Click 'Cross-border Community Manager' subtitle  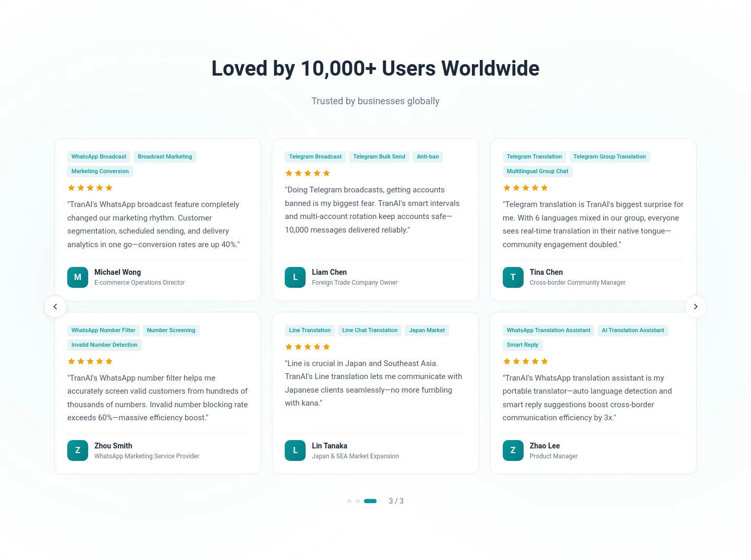pyautogui.click(x=577, y=283)
